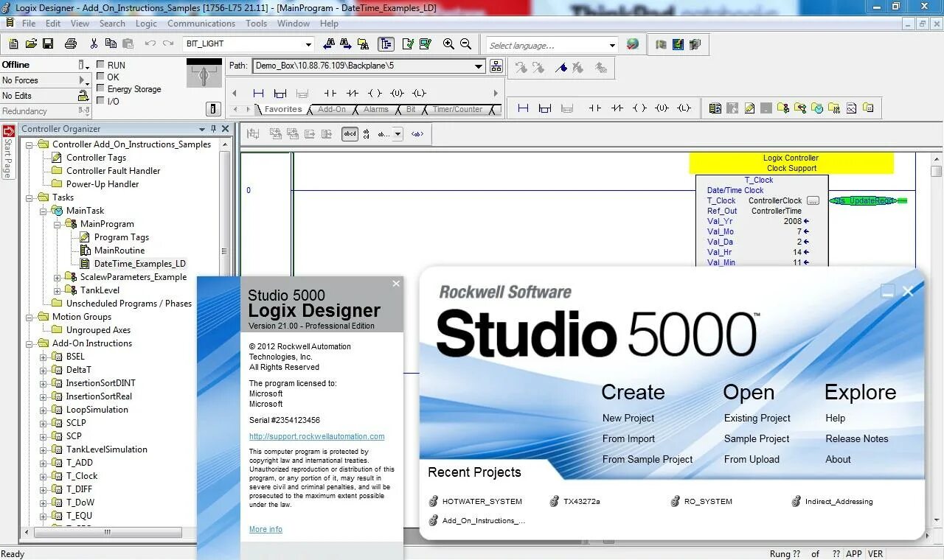This screenshot has width=944, height=560.
Task: Insert a branch from the Favorites toolbar
Action: click(x=280, y=94)
